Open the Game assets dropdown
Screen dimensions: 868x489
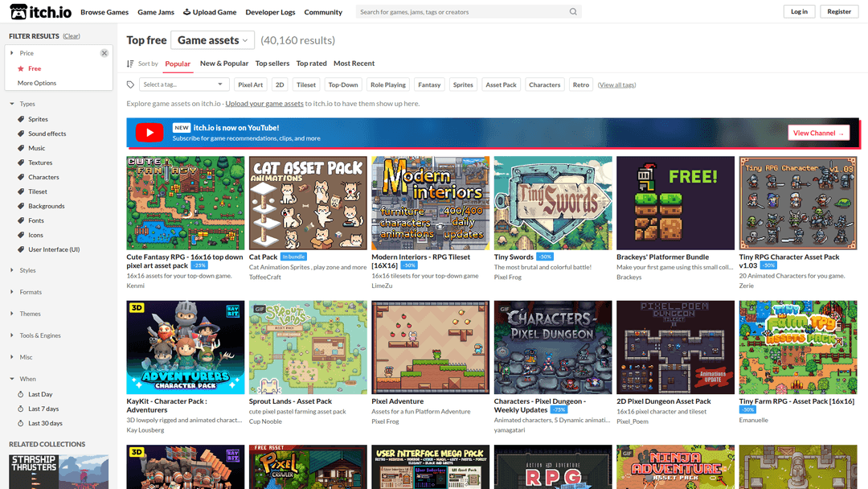pyautogui.click(x=213, y=40)
